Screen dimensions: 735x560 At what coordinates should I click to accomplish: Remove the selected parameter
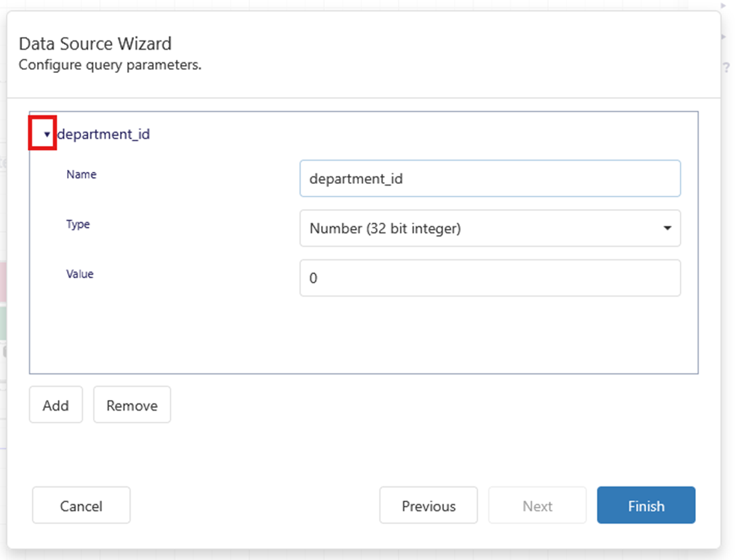132,405
